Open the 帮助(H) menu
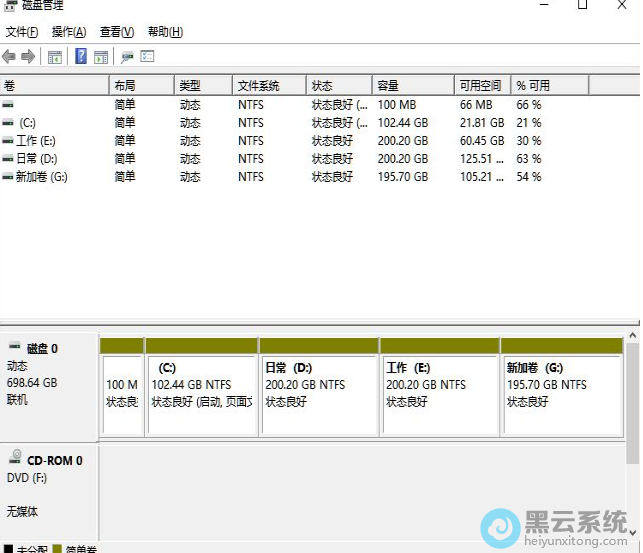The width and height of the screenshot is (643, 553). point(165,32)
